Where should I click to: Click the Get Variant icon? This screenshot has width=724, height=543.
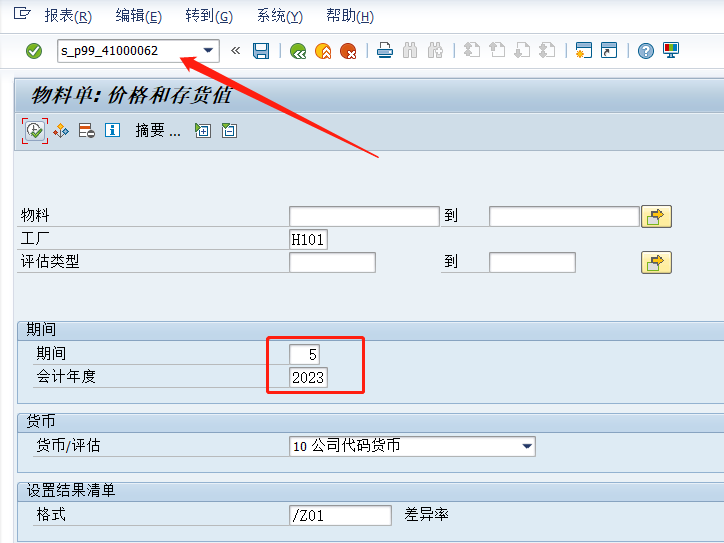[x=61, y=131]
